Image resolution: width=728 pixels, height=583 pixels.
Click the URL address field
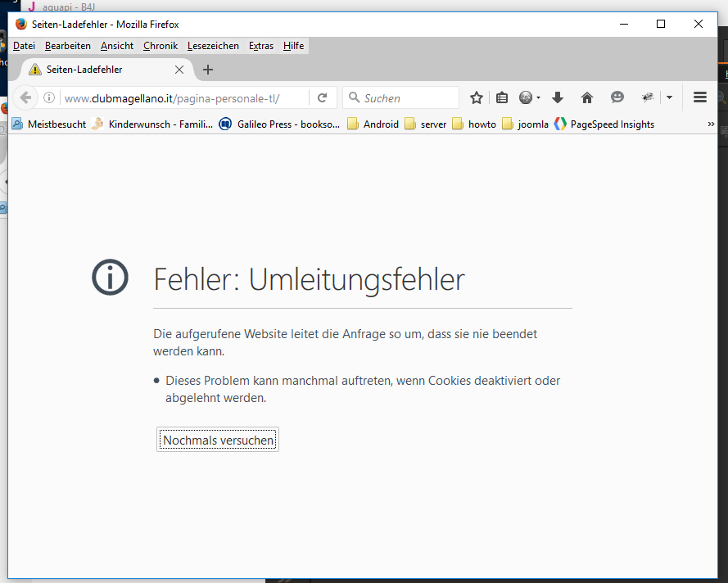185,98
